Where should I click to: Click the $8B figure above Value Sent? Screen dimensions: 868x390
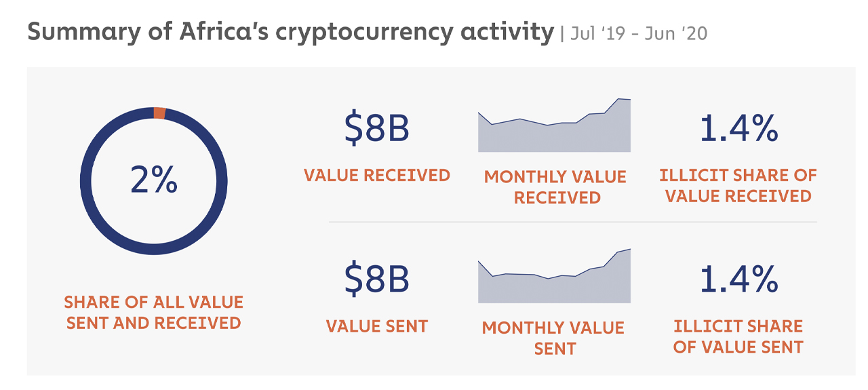click(x=376, y=279)
